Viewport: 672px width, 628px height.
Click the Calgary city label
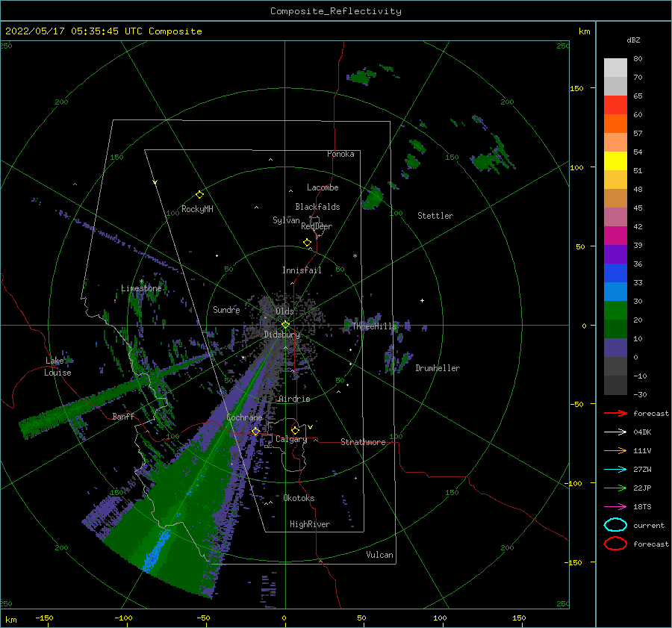point(291,439)
